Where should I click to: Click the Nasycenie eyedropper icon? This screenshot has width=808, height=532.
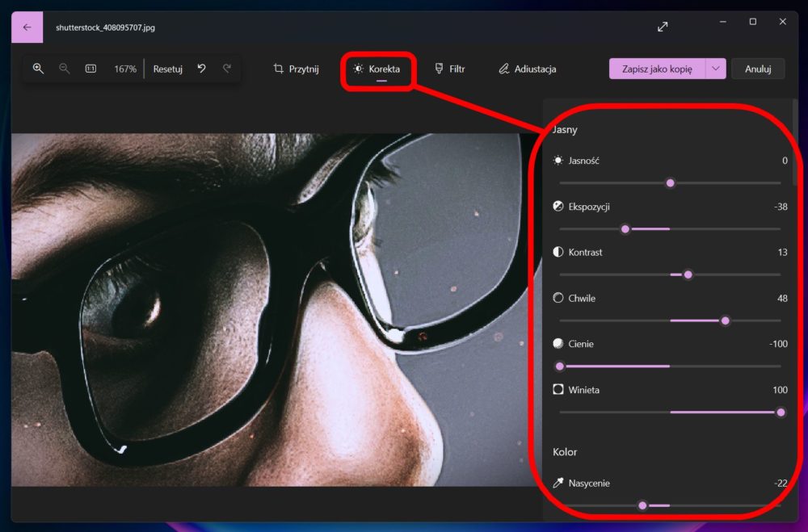[558, 483]
